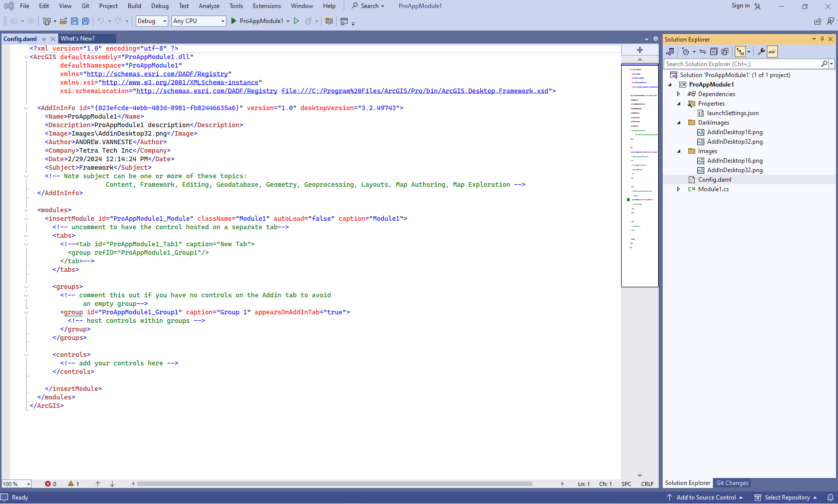The width and height of the screenshot is (838, 504).
Task: Click the window layout toolbar icon
Action: [344, 21]
